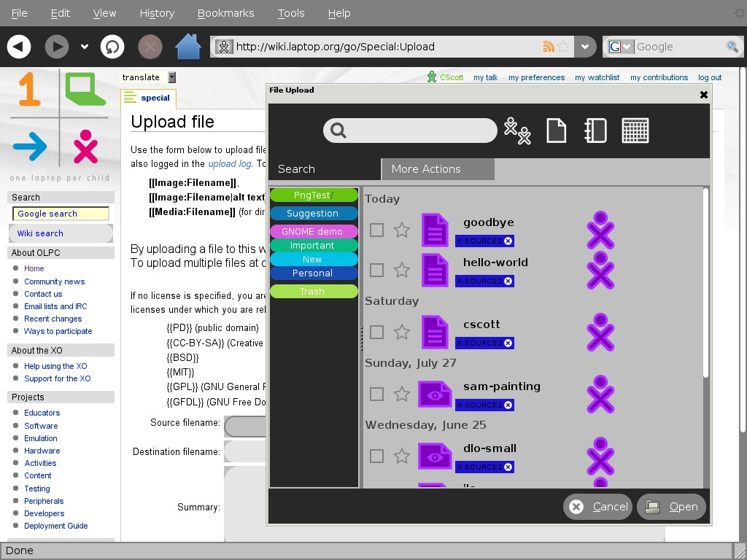Click the Reload page icon

pyautogui.click(x=112, y=47)
